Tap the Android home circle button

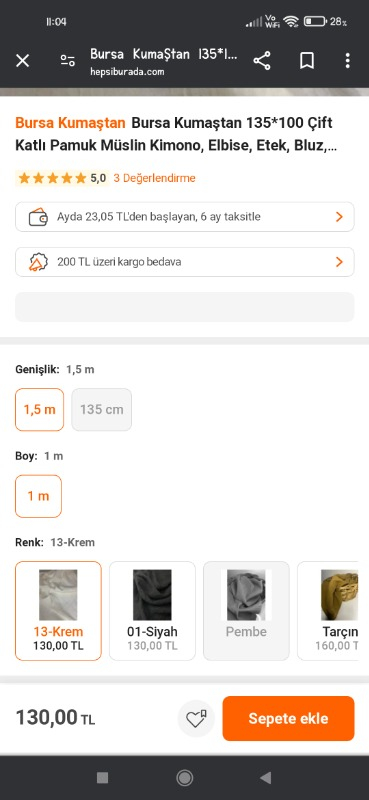click(x=184, y=778)
